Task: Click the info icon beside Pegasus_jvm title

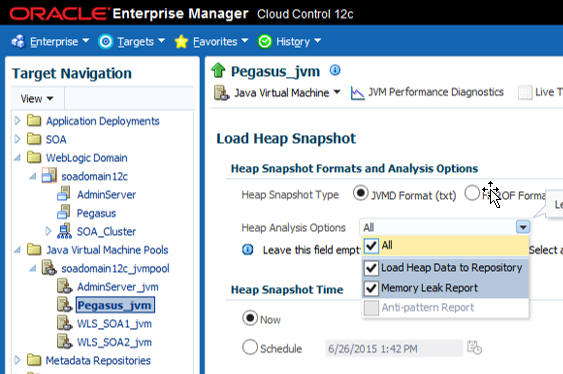Action: [335, 70]
